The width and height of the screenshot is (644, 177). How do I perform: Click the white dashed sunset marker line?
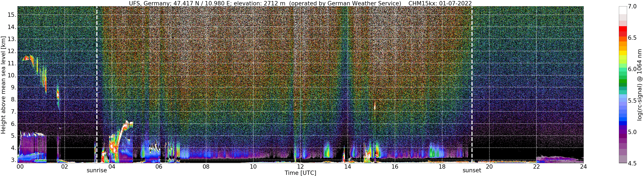[x=472, y=85]
